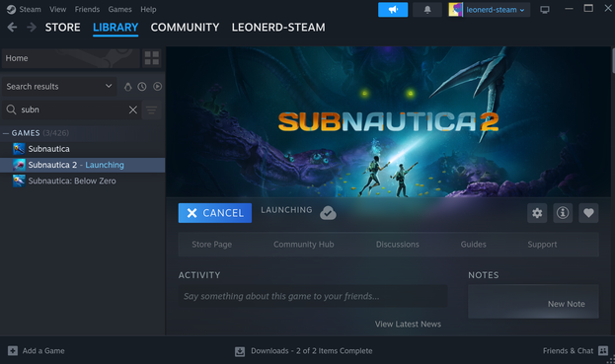Screen dimensions: 615x364
Task: Click Add a Game label
Action: [x=43, y=350]
